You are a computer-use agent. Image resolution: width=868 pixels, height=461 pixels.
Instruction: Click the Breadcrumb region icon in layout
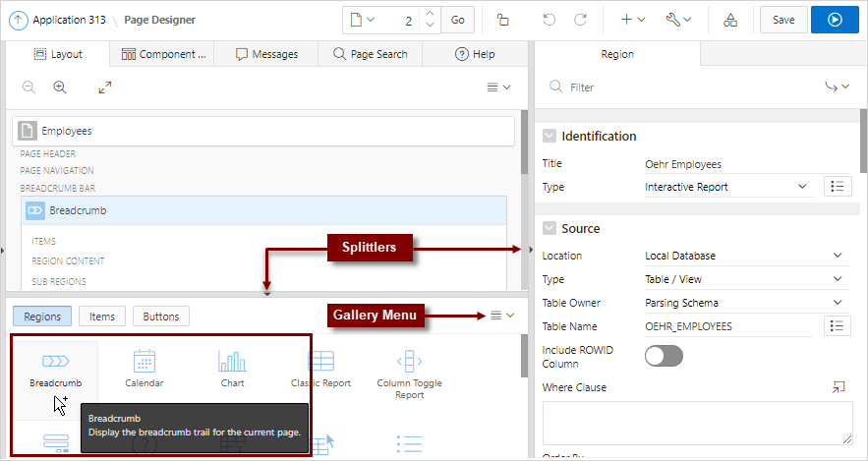tap(34, 210)
